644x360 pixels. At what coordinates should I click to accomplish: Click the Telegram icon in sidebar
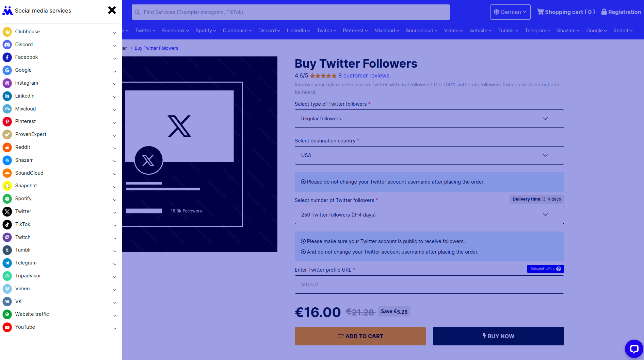[7, 263]
